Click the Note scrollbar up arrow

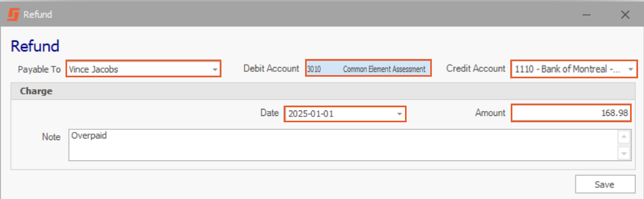(x=624, y=137)
